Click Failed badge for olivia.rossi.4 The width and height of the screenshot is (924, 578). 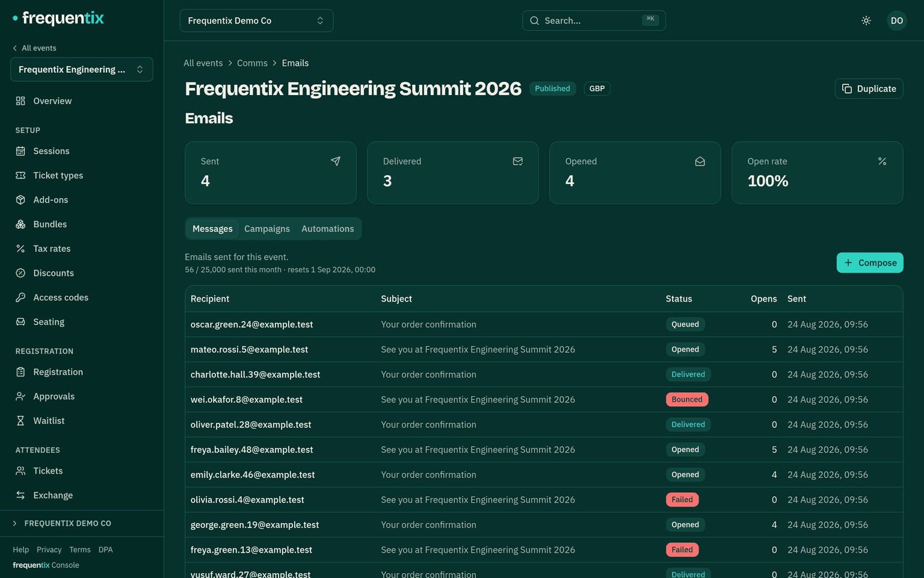pos(682,500)
